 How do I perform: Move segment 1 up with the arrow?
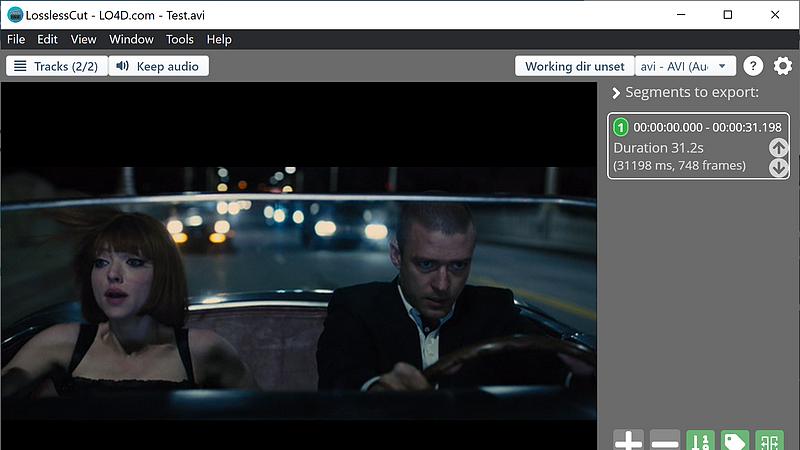(779, 148)
